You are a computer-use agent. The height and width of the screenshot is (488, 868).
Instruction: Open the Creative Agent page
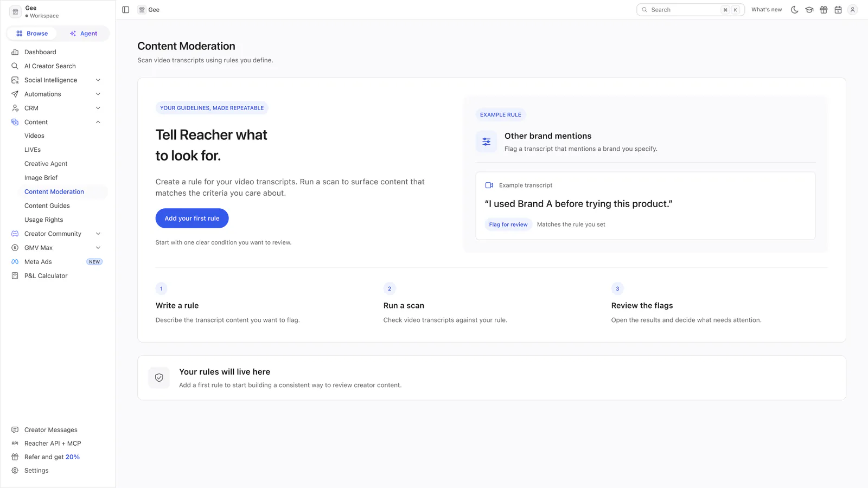pos(46,164)
